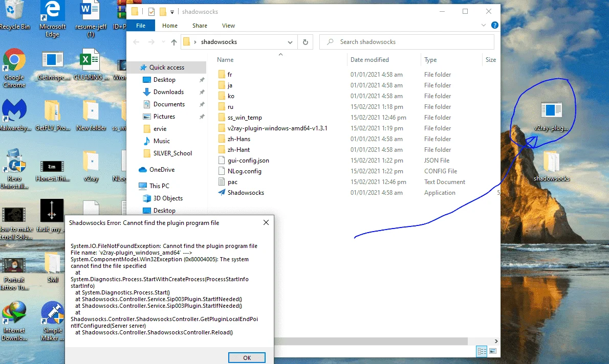
Task: Open the File menu tab
Action: coord(141,26)
